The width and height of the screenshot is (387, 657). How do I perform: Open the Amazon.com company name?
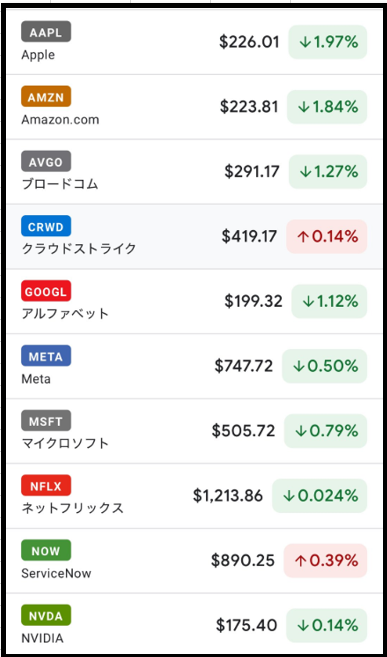(x=60, y=120)
